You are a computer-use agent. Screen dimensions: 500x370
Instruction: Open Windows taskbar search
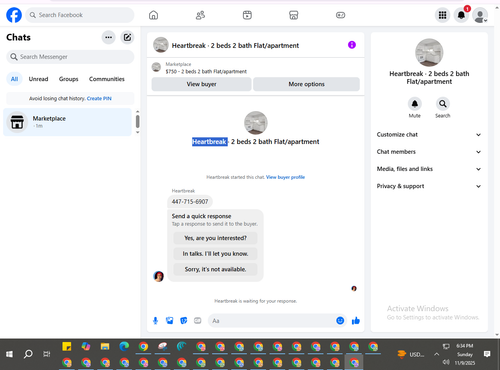(28, 354)
